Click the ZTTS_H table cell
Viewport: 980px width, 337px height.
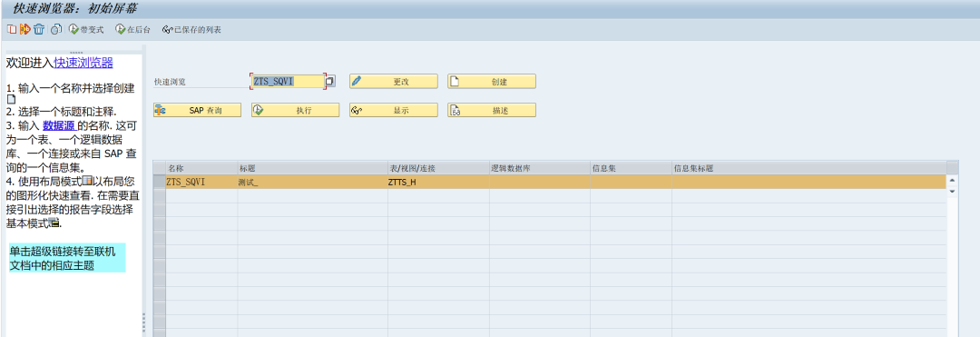(x=438, y=182)
